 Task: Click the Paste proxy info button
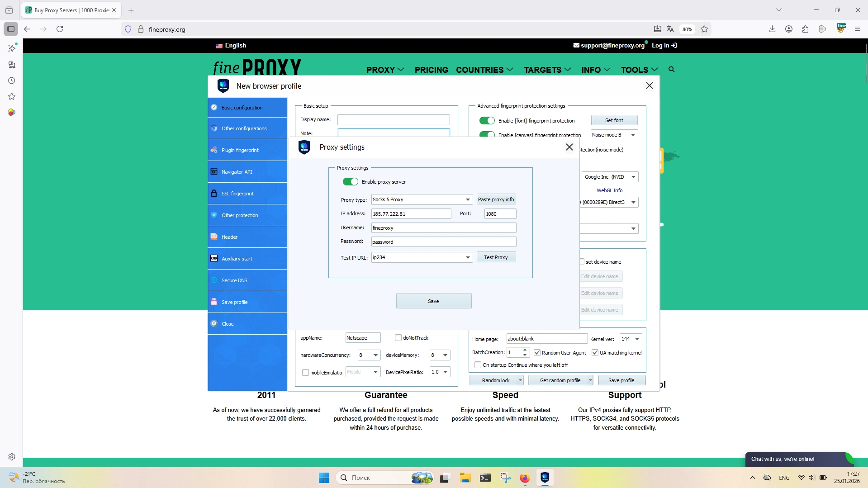(496, 199)
